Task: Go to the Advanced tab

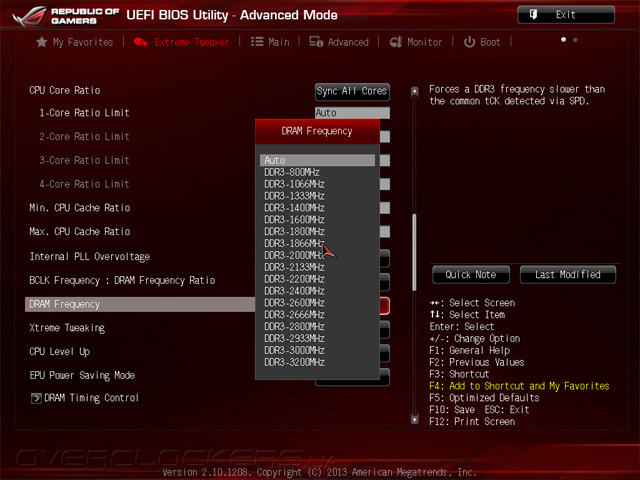Action: [x=339, y=42]
